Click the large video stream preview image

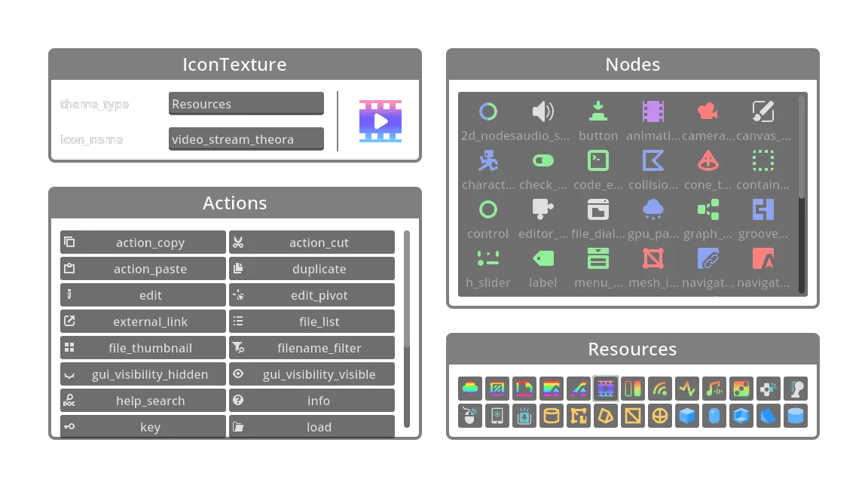pos(381,121)
